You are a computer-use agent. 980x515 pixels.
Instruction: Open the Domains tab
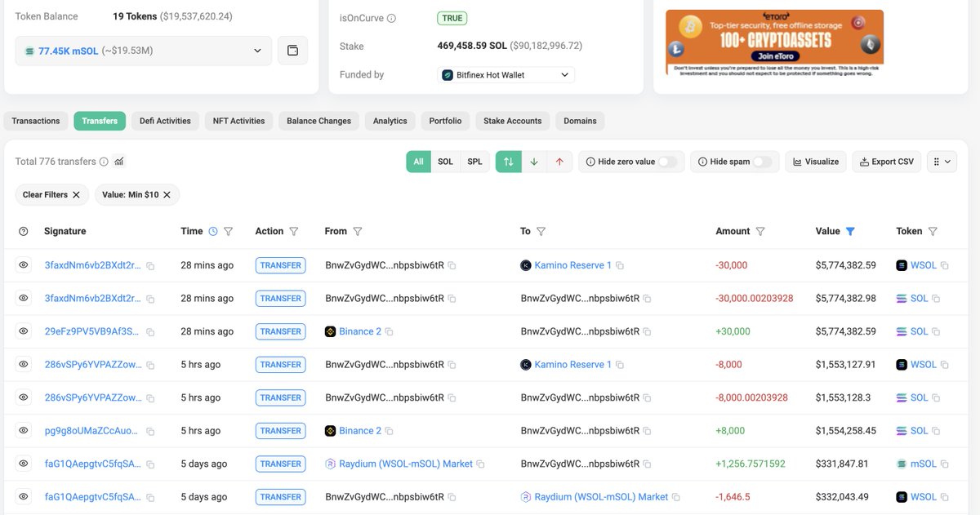click(x=580, y=121)
